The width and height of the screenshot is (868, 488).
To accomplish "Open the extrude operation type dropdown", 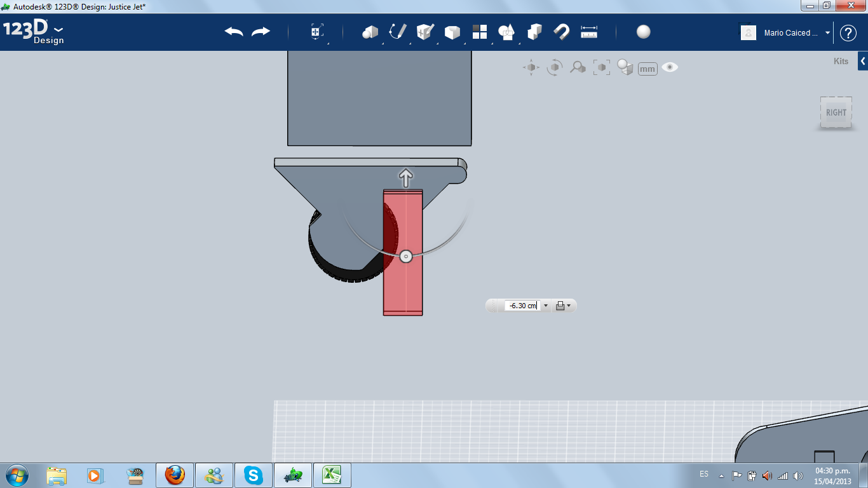I will [563, 306].
